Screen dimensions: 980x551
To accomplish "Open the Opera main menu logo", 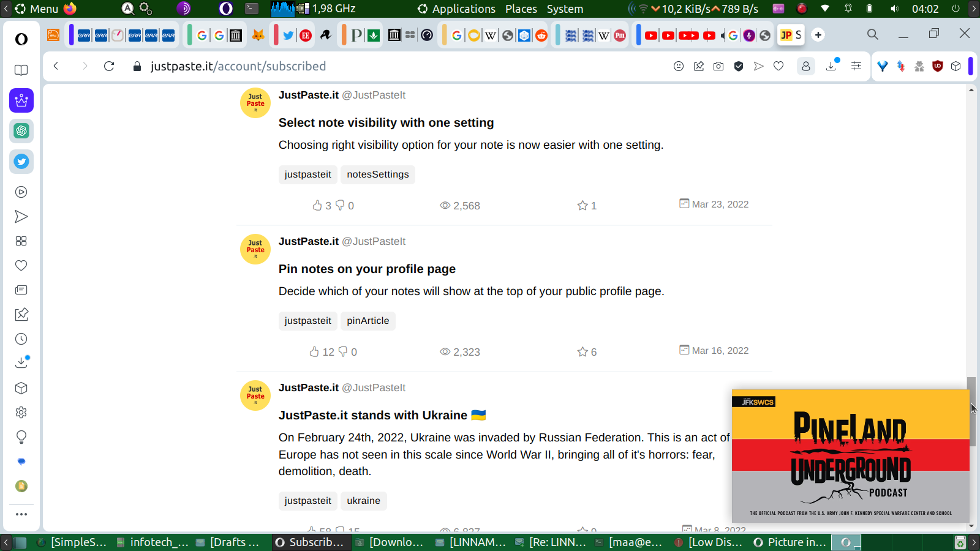I will (21, 39).
